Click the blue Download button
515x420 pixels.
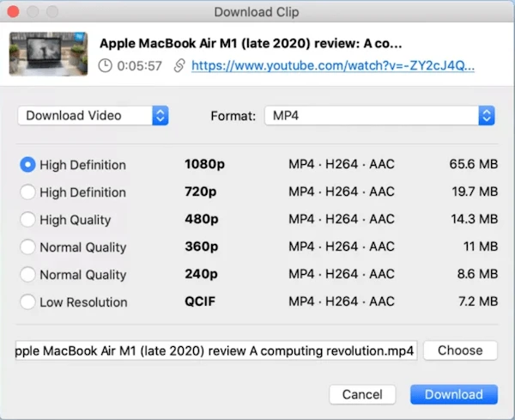pyautogui.click(x=454, y=394)
